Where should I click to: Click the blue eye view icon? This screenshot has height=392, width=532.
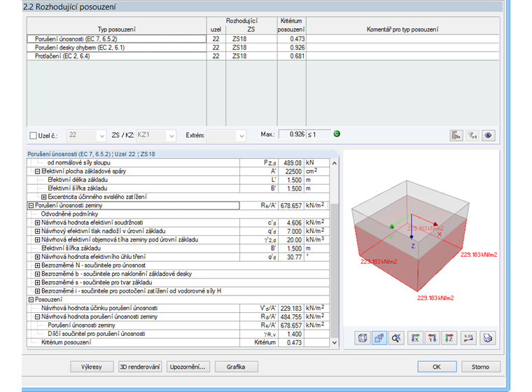488,135
